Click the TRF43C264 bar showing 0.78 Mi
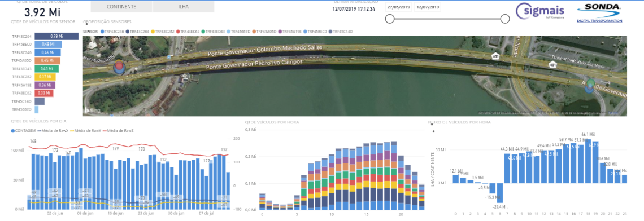This screenshot has width=644, height=221. click(x=56, y=37)
